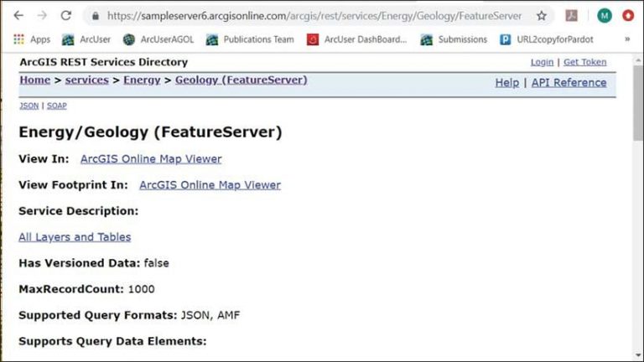
Task: Reload the page with the refresh icon
Action: pyautogui.click(x=66, y=16)
